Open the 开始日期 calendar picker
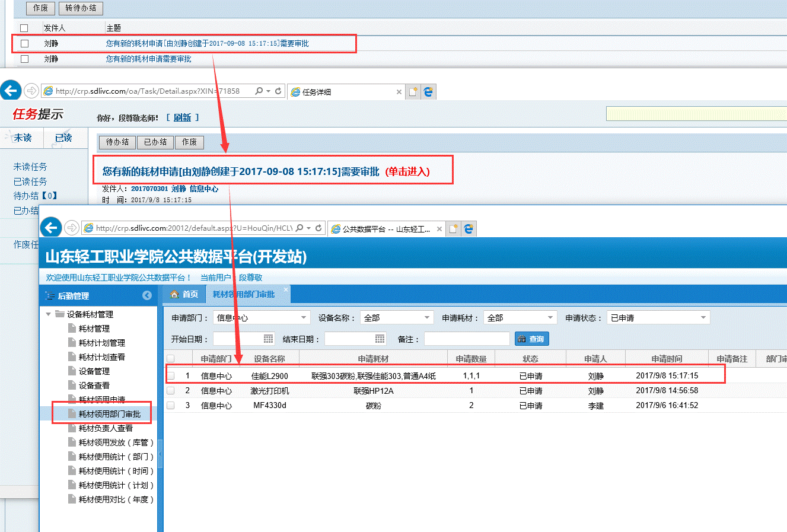 269,339
